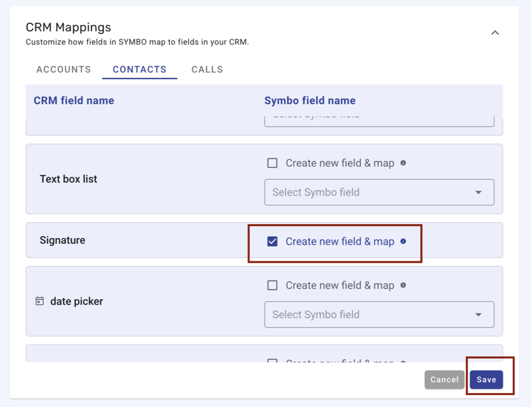
Task: Open Symbo field dropdown for Text box list
Action: point(379,192)
